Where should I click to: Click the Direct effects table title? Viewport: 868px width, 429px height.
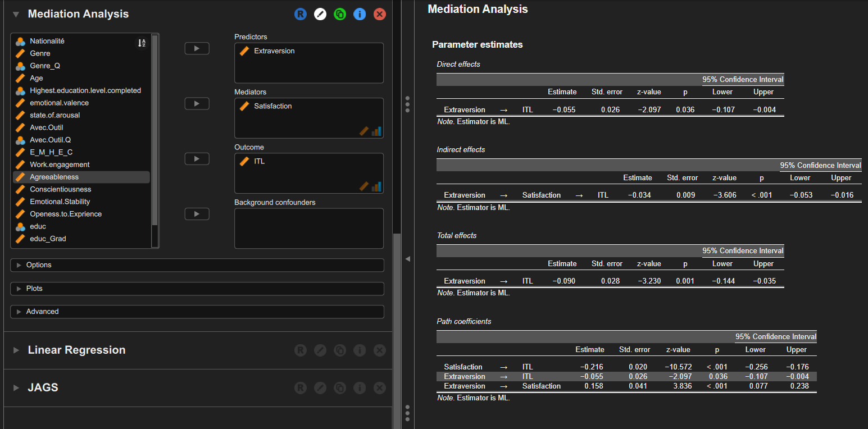click(x=458, y=65)
